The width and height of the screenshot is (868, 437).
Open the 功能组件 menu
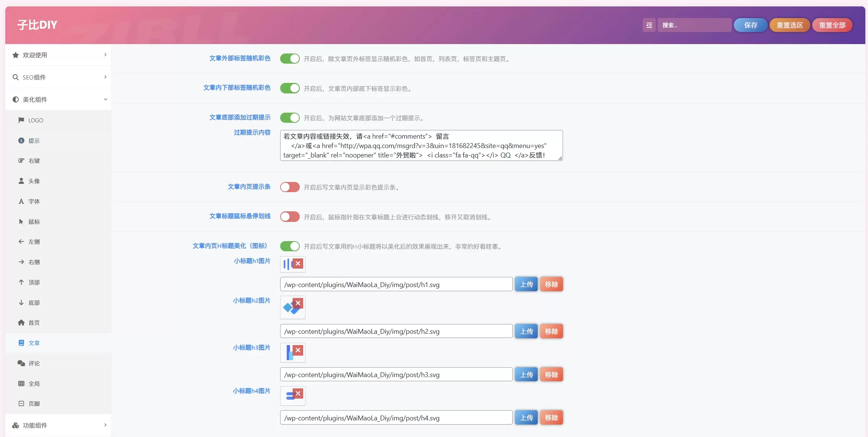coord(58,425)
